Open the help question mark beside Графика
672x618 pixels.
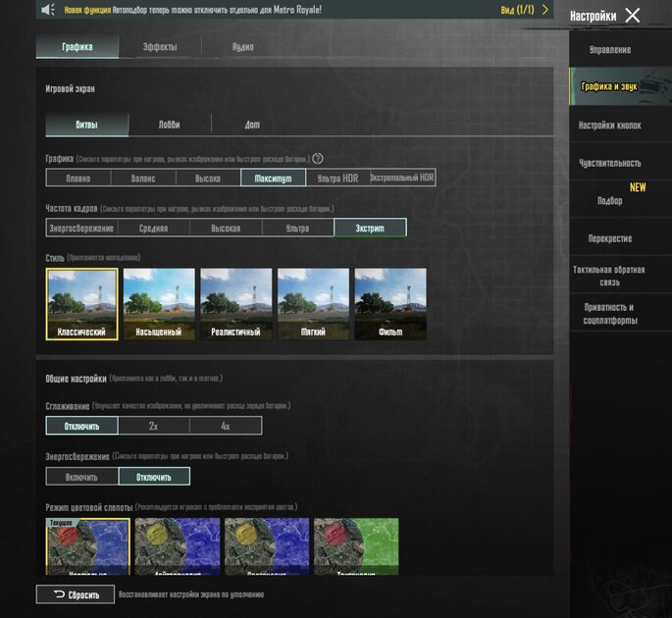(318, 159)
